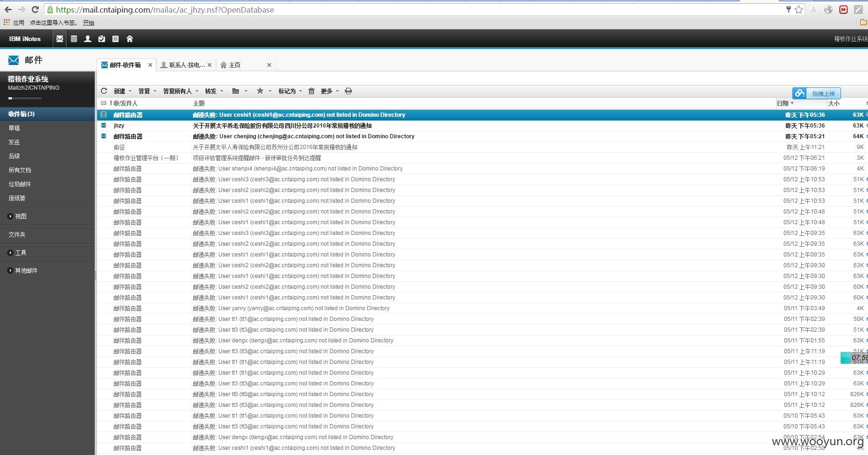The height and width of the screenshot is (455, 868).
Task: Expand the 工具 section in sidebar
Action: [x=10, y=253]
